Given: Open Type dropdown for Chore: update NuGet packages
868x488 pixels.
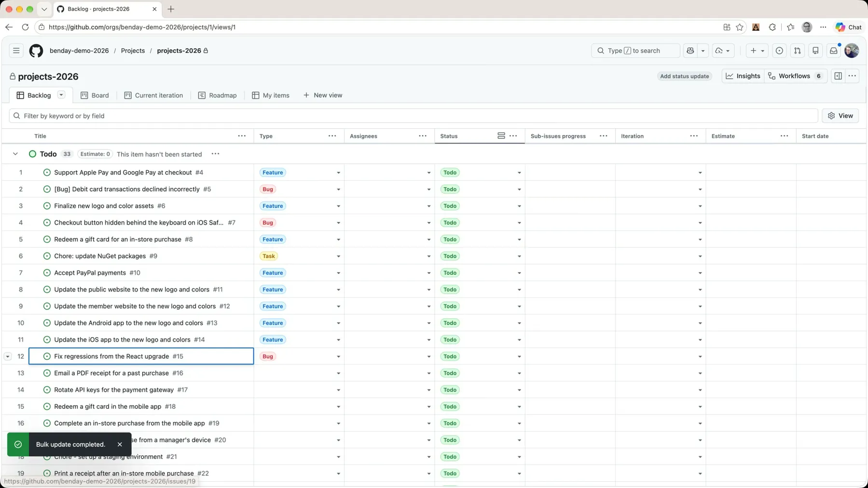Looking at the screenshot, I should coord(338,256).
